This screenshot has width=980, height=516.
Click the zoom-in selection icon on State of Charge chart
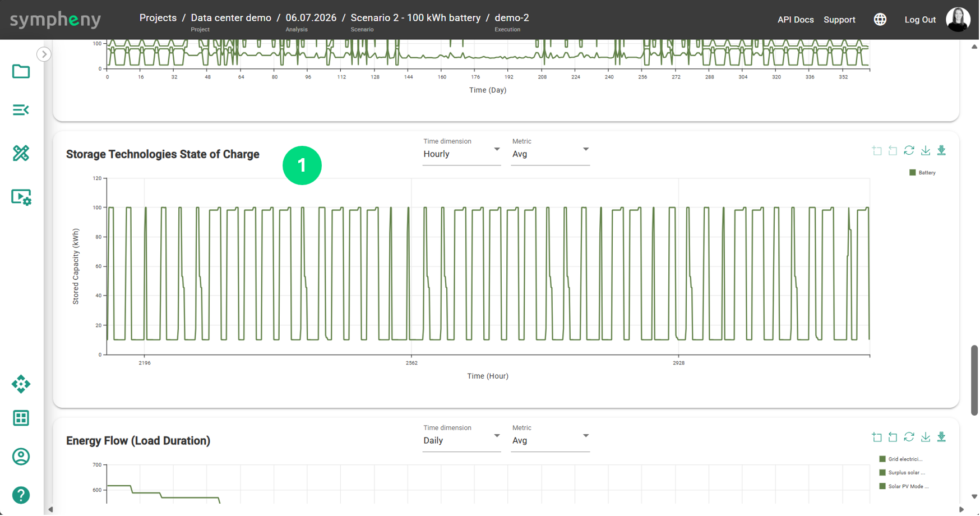pos(877,150)
